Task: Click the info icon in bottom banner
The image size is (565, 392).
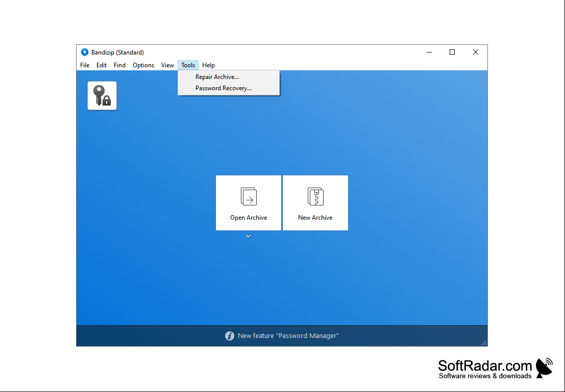Action: coord(230,336)
